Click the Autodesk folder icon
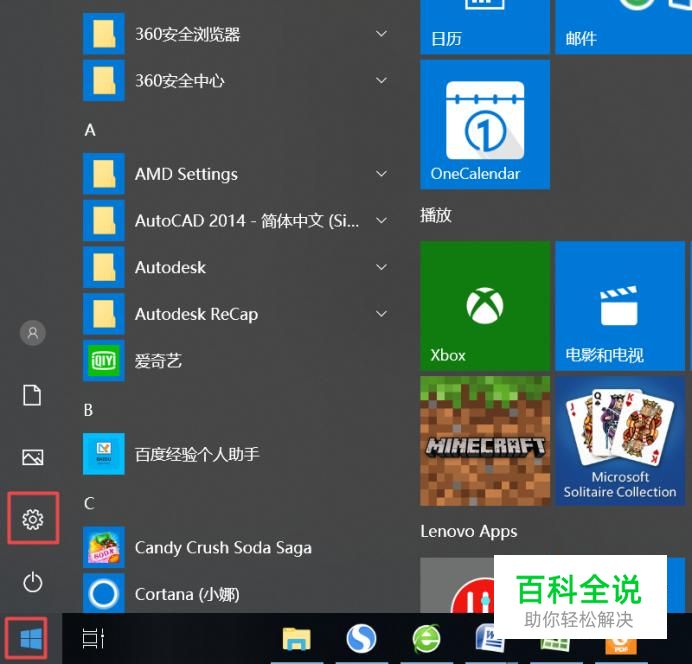Viewport: 692px width, 664px height. [x=104, y=267]
